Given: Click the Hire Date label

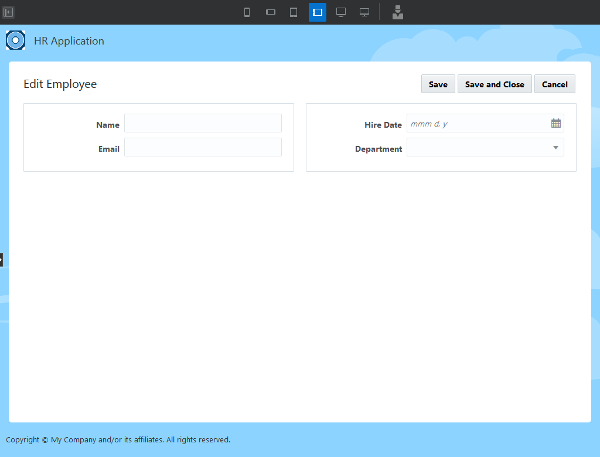Looking at the screenshot, I should 383,125.
